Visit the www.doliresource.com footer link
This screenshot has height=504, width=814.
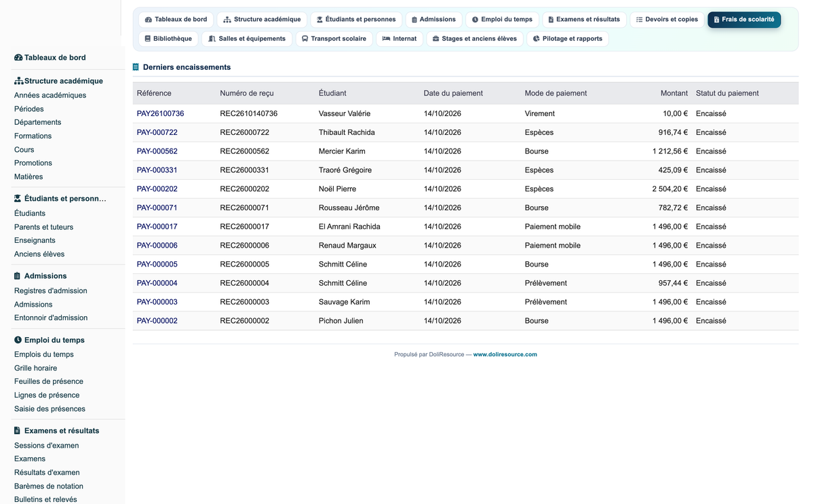click(x=505, y=354)
